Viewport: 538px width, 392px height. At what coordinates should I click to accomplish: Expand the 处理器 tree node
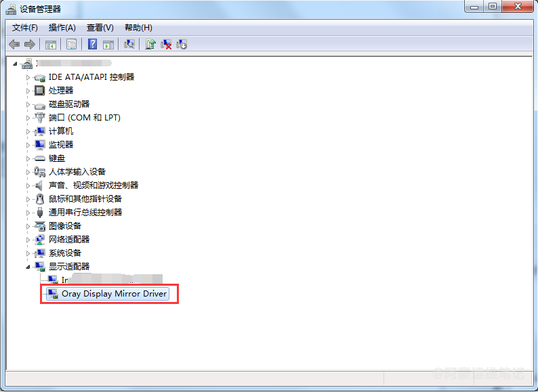point(28,91)
